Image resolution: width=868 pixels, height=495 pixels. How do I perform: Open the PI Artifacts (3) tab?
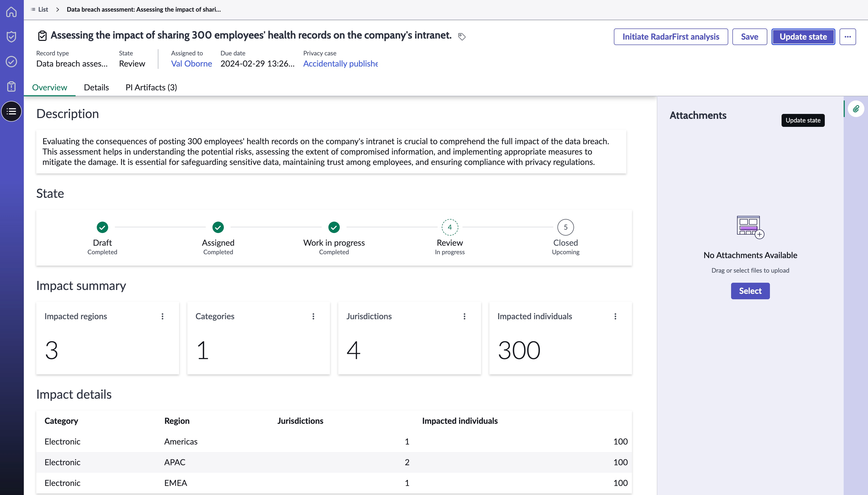[x=151, y=87]
